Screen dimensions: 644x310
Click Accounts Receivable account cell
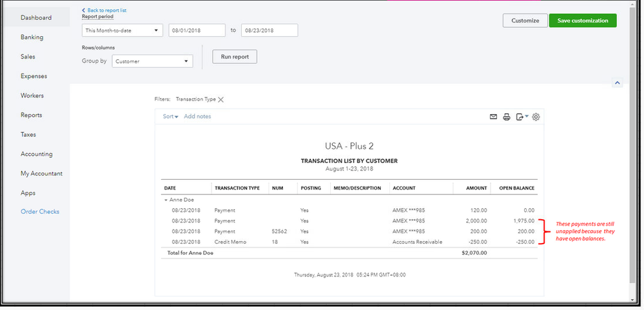click(417, 242)
